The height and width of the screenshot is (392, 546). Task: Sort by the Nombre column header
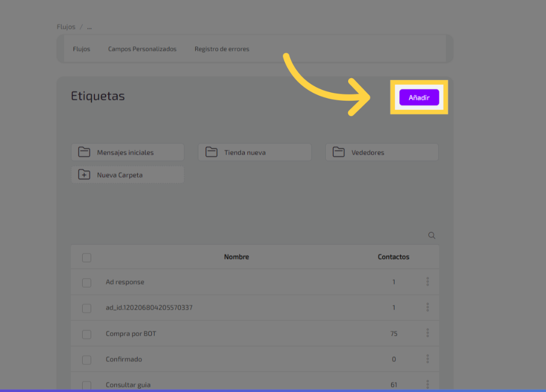tap(236, 257)
